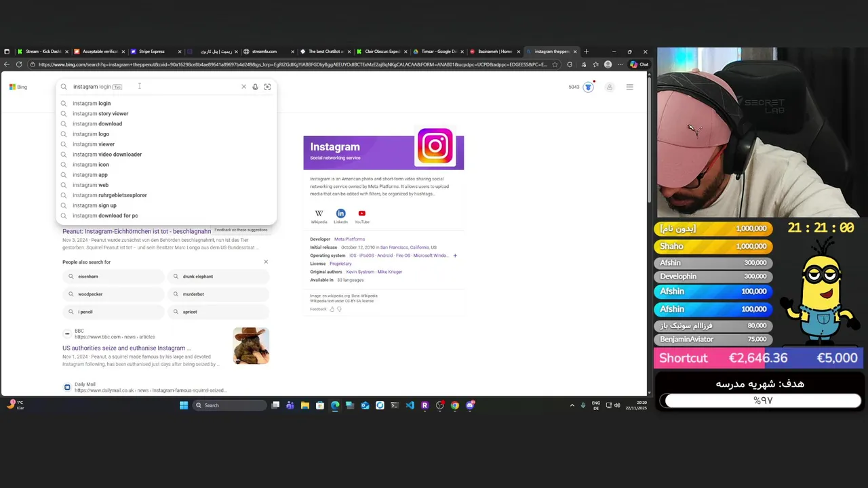Screen dimensions: 868x488
Task: Click the Windows taskbar Search box
Action: click(229, 405)
